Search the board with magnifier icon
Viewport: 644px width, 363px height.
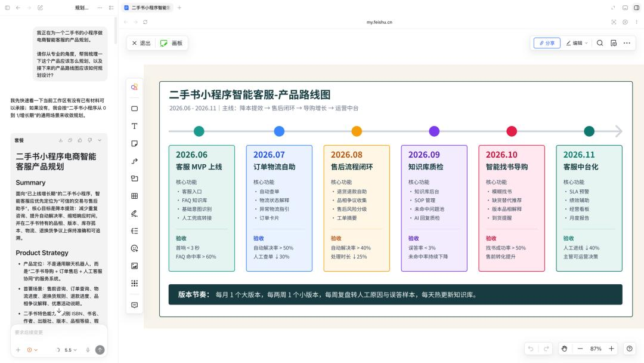[600, 43]
